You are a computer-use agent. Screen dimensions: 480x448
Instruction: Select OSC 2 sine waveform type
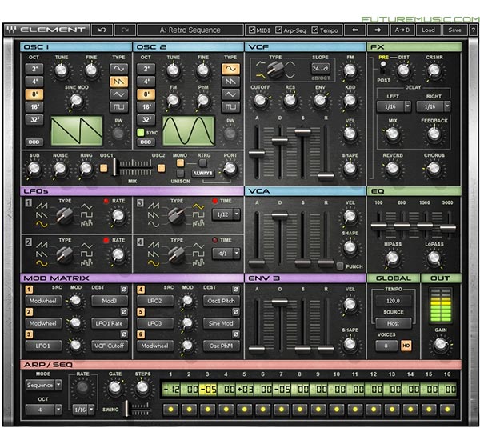coord(230,69)
